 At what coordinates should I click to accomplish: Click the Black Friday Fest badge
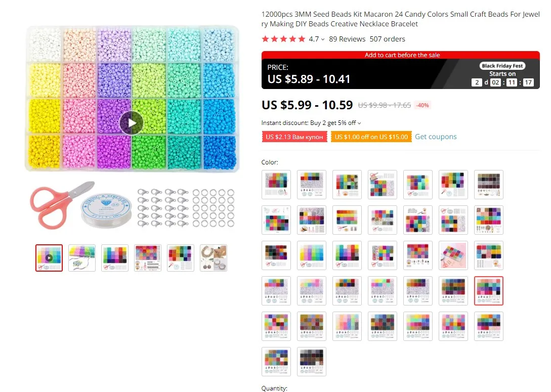(x=502, y=66)
